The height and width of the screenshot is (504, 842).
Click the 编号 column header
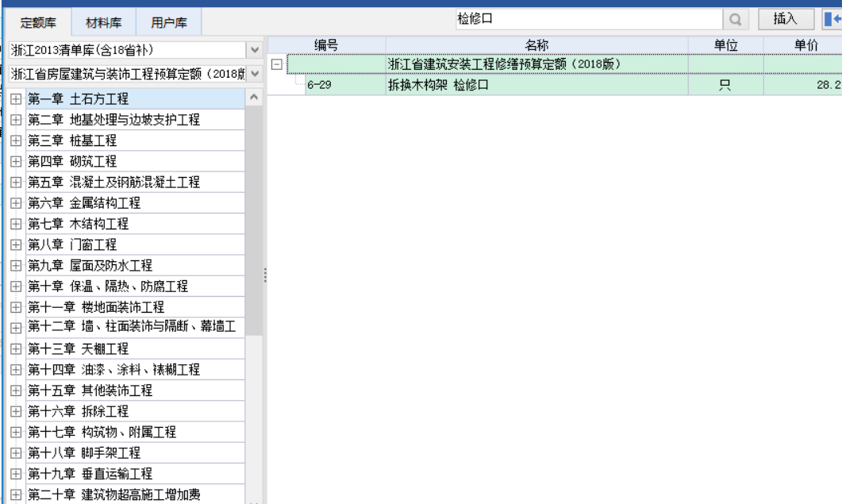coord(326,45)
